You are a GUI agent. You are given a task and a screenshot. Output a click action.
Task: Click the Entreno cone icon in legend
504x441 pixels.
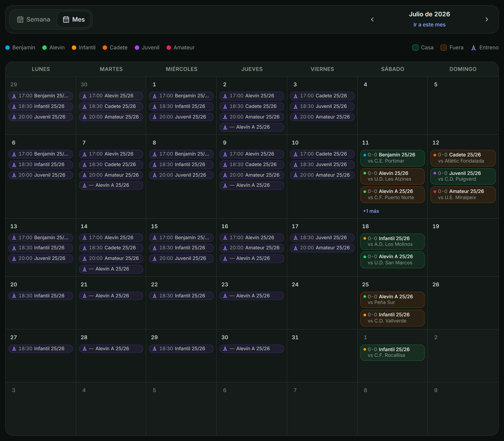474,48
